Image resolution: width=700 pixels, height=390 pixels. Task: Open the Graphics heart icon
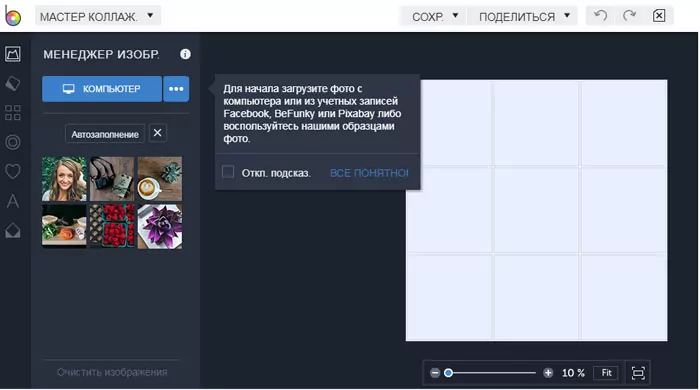13,171
